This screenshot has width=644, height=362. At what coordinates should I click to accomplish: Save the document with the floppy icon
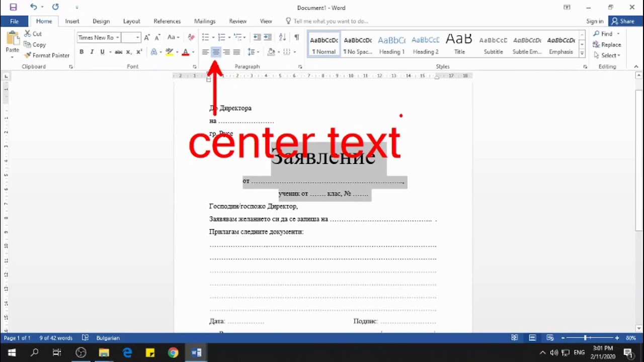[x=13, y=7]
